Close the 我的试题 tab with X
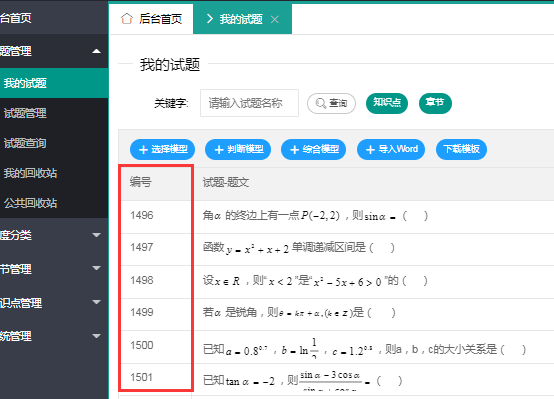The width and height of the screenshot is (554, 399). coord(275,19)
